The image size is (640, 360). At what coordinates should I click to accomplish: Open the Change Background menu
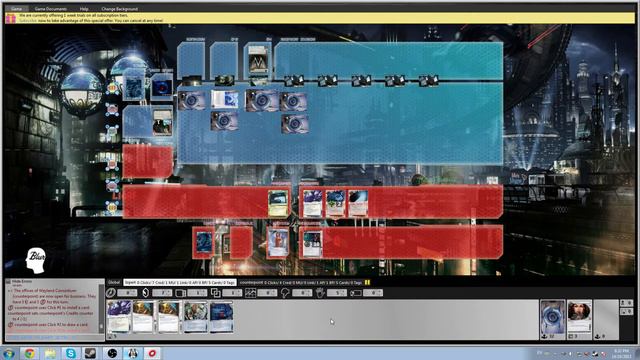(x=120, y=9)
